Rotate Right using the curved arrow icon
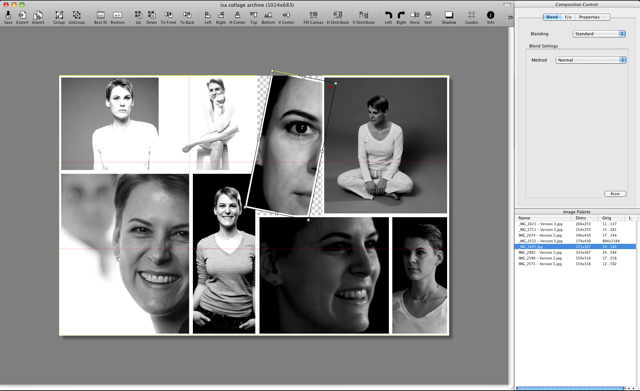The height and width of the screenshot is (391, 640). coord(401,17)
